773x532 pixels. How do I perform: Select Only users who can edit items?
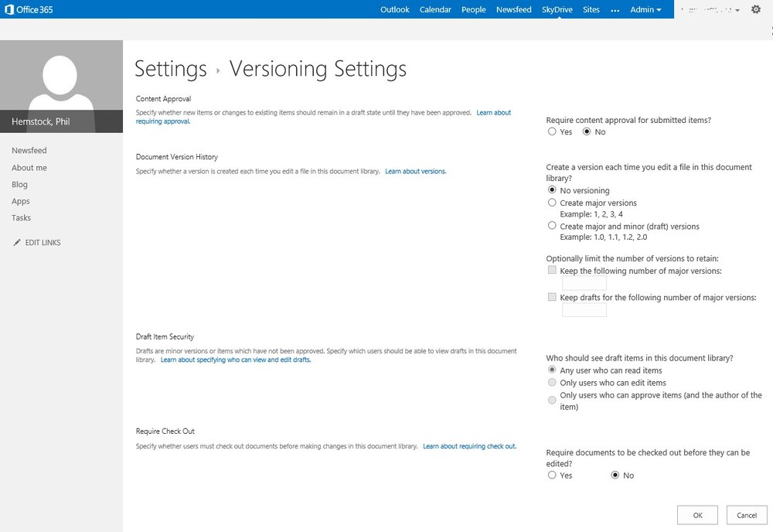[552, 382]
